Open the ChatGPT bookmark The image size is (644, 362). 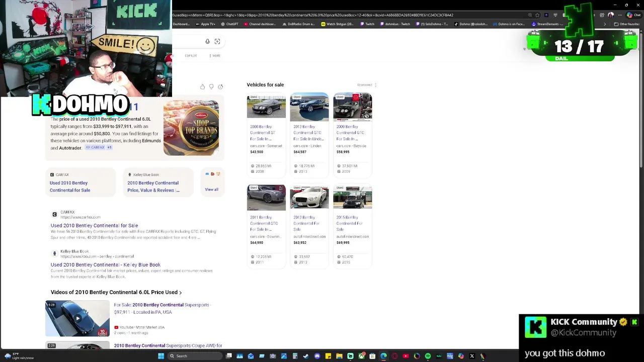(230, 24)
